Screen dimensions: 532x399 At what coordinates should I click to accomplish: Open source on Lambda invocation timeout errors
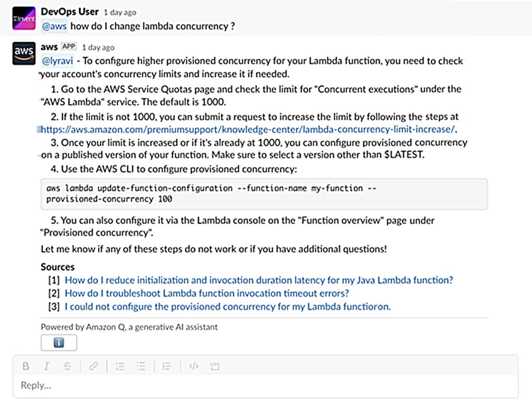tap(207, 293)
